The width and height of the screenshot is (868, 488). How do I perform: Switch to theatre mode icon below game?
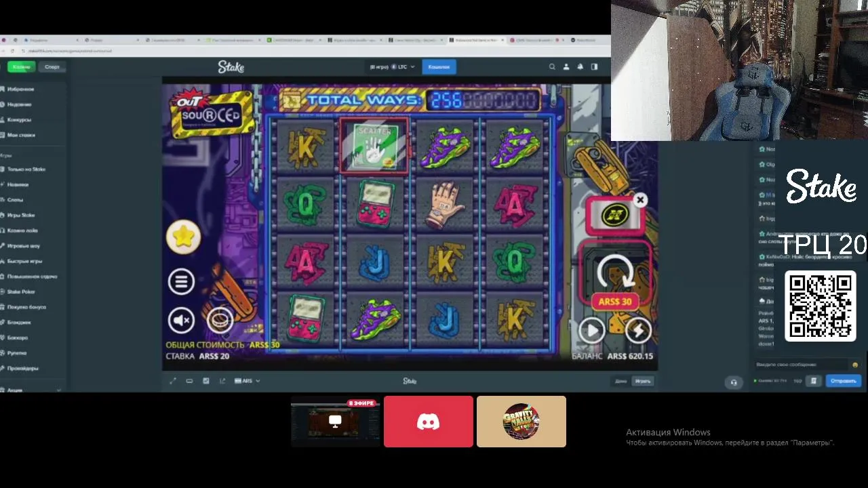point(189,381)
